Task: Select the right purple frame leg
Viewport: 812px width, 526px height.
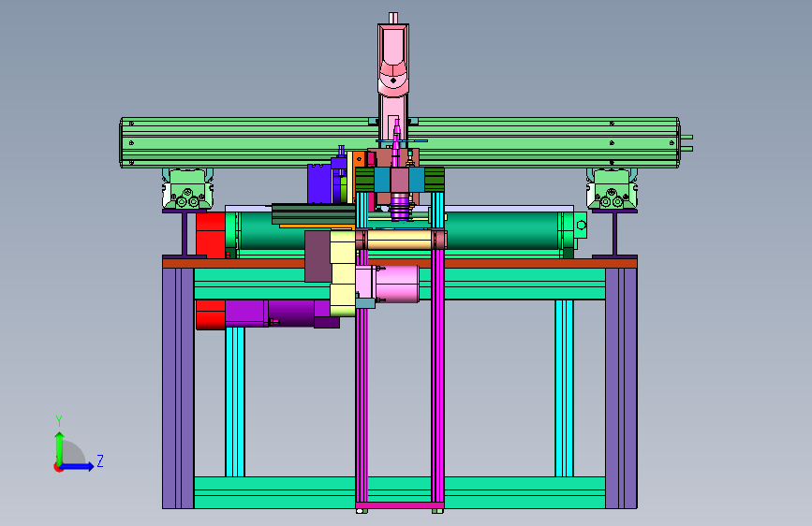Action: tap(621, 388)
